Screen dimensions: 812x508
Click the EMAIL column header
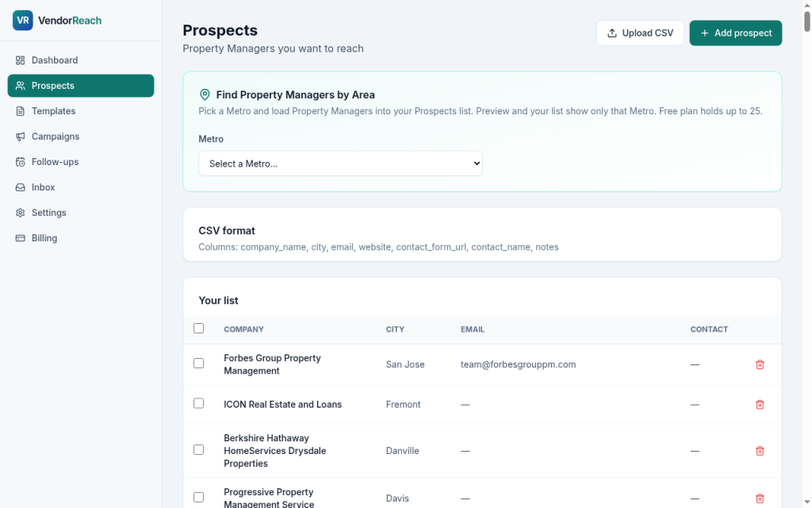click(x=473, y=329)
